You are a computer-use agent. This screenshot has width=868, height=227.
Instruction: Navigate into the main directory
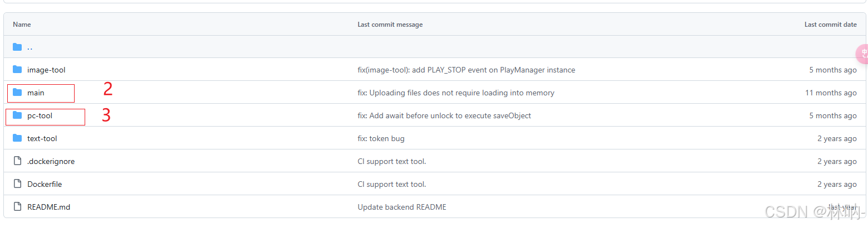pyautogui.click(x=36, y=93)
